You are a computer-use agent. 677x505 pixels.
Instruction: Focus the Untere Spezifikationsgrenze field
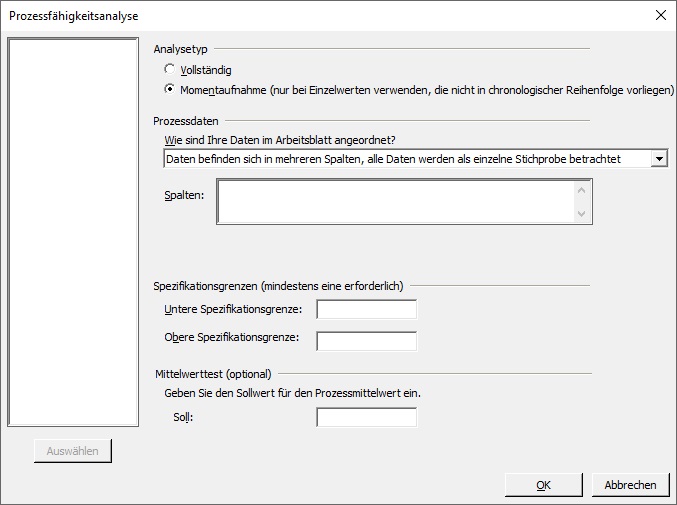coord(367,309)
